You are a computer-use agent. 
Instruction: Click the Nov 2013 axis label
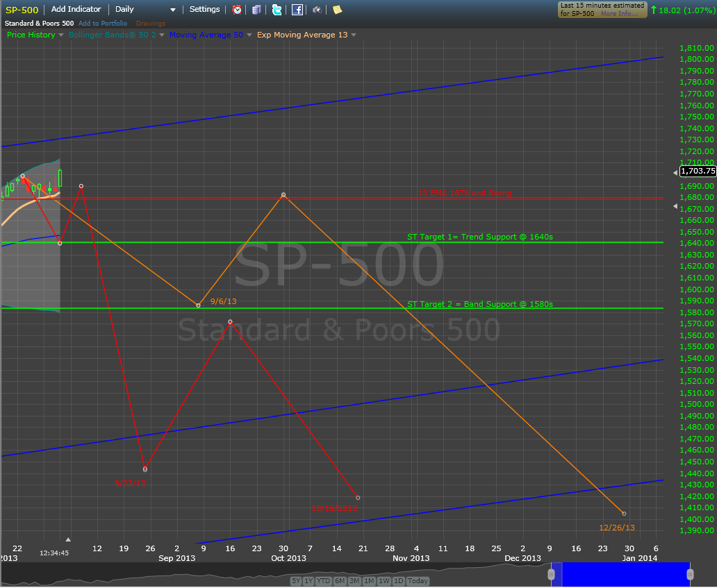pyautogui.click(x=411, y=558)
